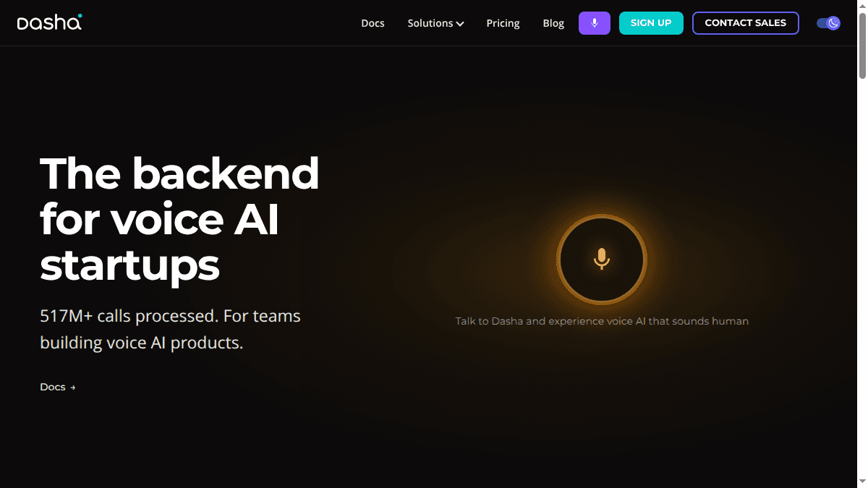Go to the Blog page
868x488 pixels.
pos(553,23)
